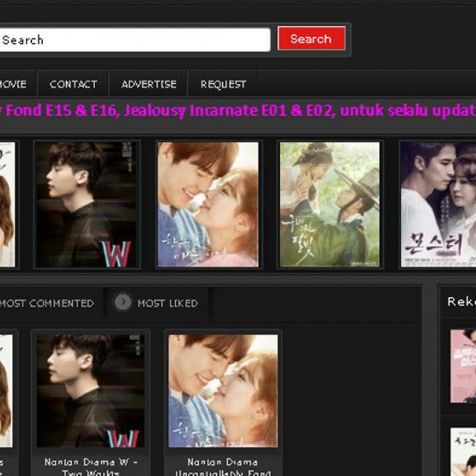Open the Nonton Drama W - Two Worlds title link
Viewport: 476px width, 476px height.
(91, 467)
